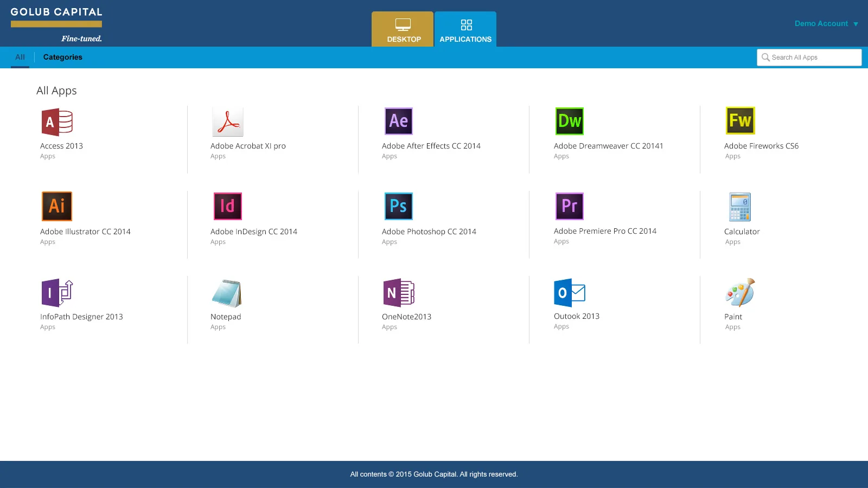Click the footer copyright text
Screen dimensions: 868x488
point(434,474)
